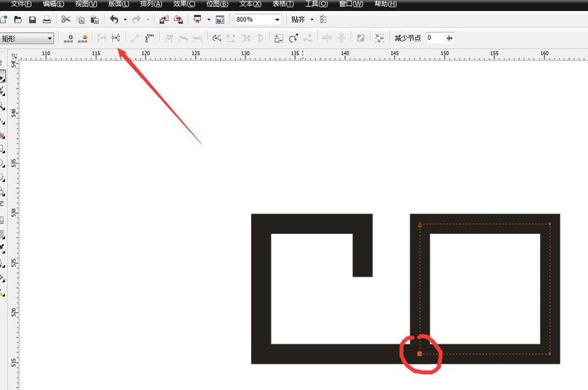Open the 版面(L) menu
Viewport: 588px width, 390px height.
[x=118, y=4]
